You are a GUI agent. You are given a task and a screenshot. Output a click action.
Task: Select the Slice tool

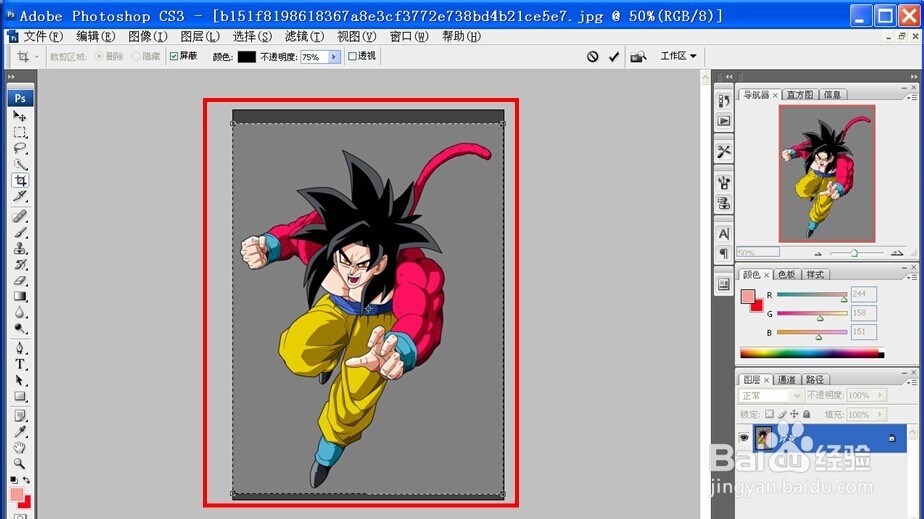[x=20, y=196]
